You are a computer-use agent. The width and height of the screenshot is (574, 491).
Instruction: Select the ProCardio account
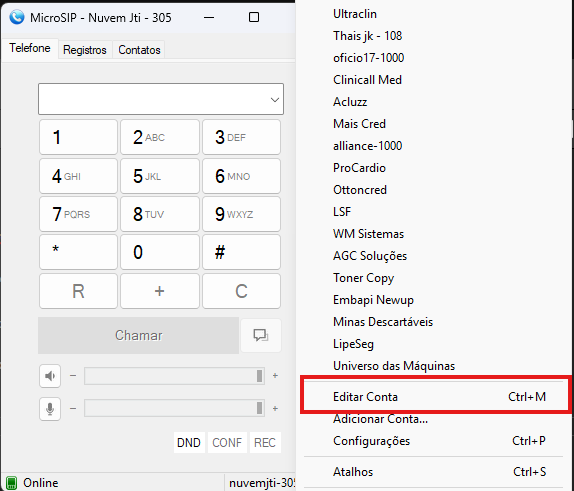pyautogui.click(x=359, y=168)
